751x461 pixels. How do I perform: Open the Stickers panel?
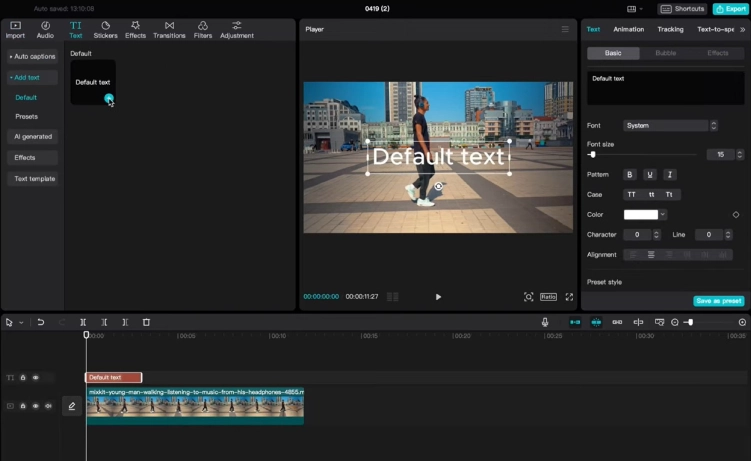[105, 29]
